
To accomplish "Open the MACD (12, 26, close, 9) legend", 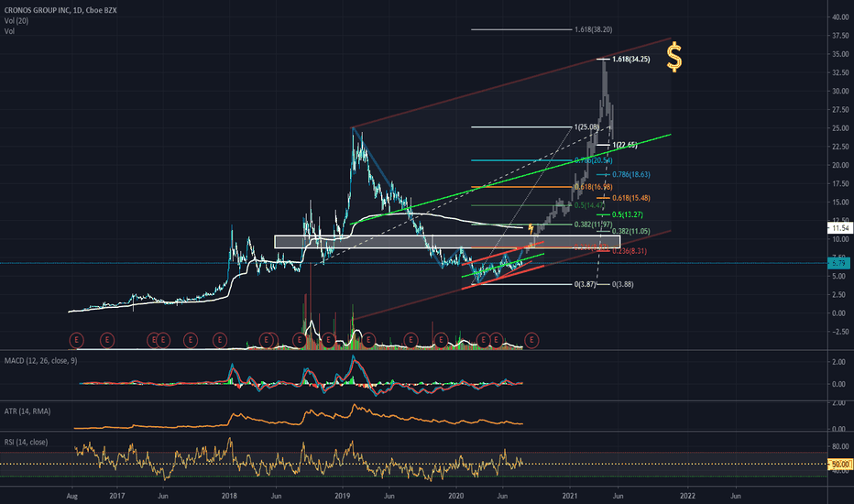I will pyautogui.click(x=41, y=361).
